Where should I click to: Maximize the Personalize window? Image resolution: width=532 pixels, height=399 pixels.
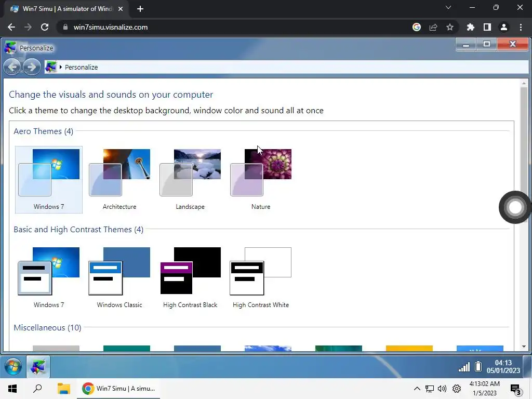click(486, 45)
